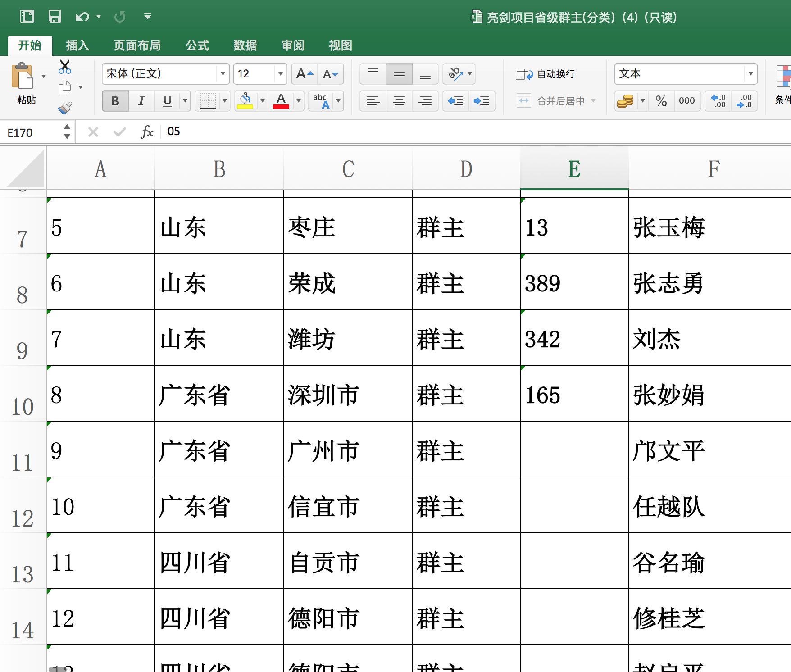Click the cell borders icon
The height and width of the screenshot is (672, 791).
point(208,101)
